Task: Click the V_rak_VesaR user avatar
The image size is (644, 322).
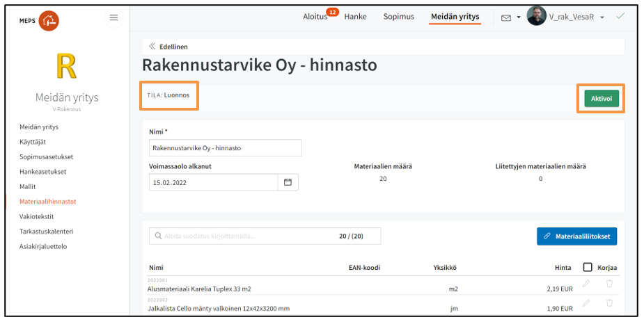Action: (x=536, y=17)
